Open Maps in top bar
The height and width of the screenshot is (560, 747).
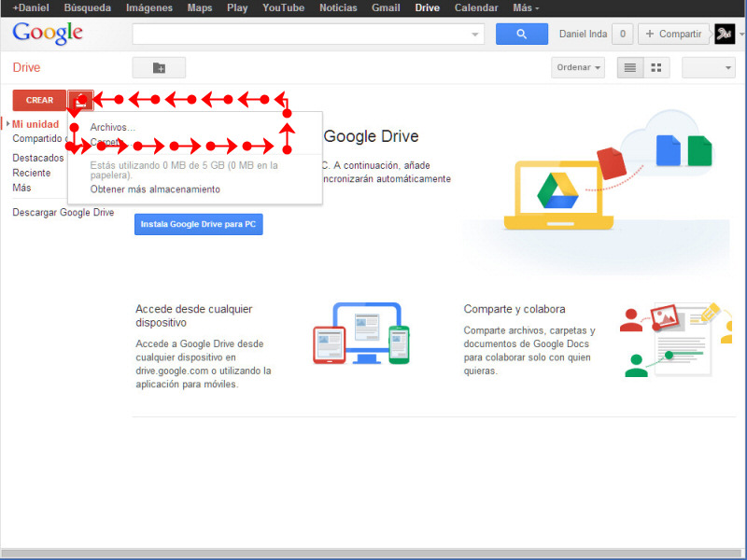point(200,7)
